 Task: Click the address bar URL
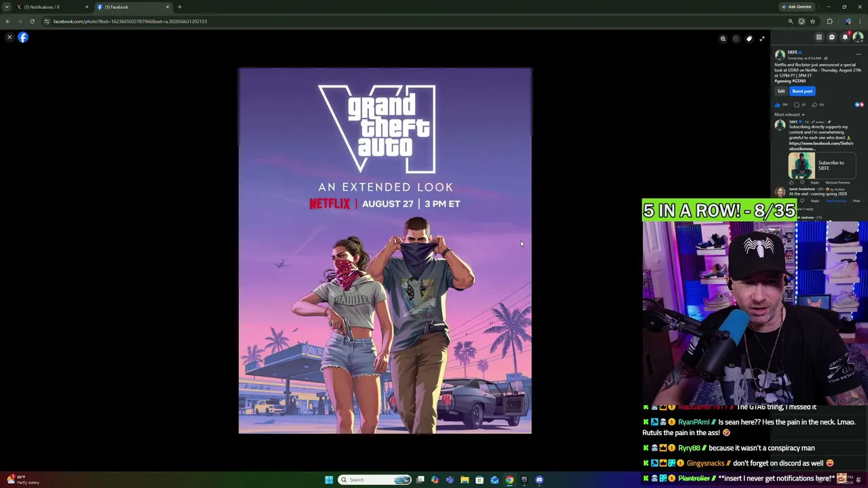130,21
